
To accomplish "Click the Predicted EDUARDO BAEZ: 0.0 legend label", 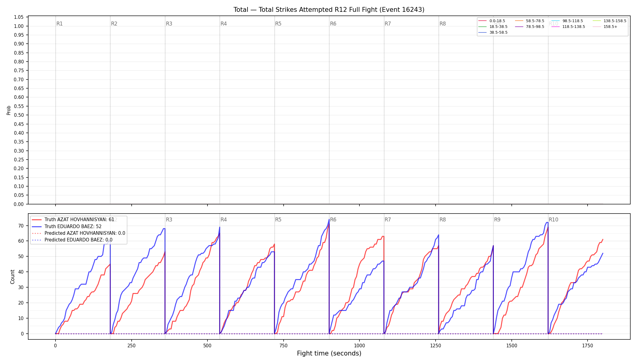I will (x=78, y=240).
